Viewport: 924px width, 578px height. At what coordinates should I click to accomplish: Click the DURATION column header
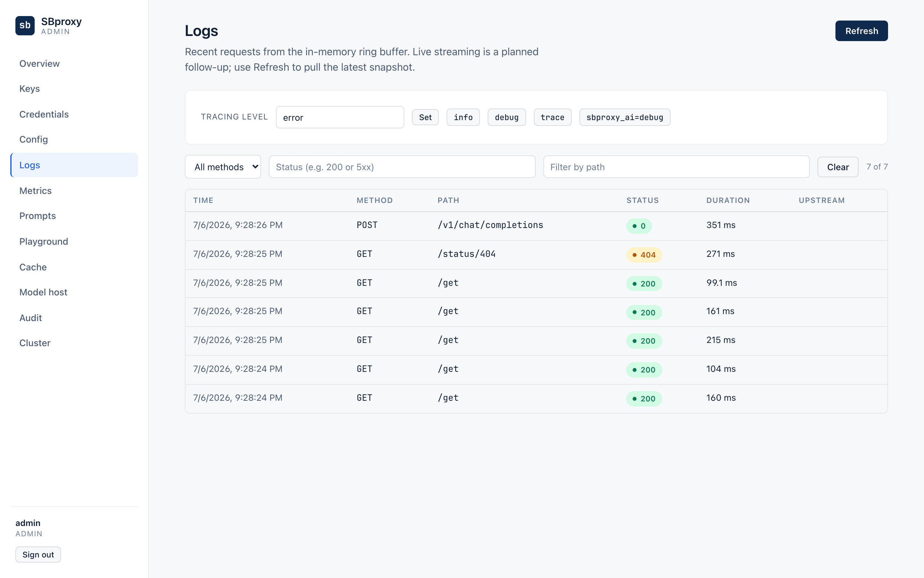728,200
